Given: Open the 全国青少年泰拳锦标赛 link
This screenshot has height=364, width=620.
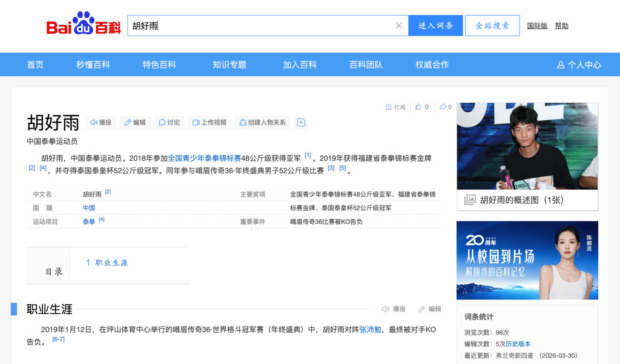Looking at the screenshot, I should click(204, 158).
